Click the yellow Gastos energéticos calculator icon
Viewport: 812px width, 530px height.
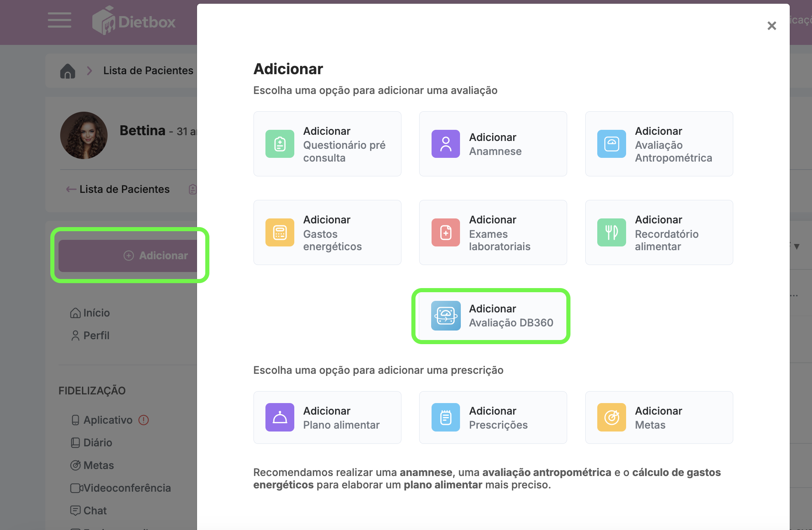(x=279, y=232)
